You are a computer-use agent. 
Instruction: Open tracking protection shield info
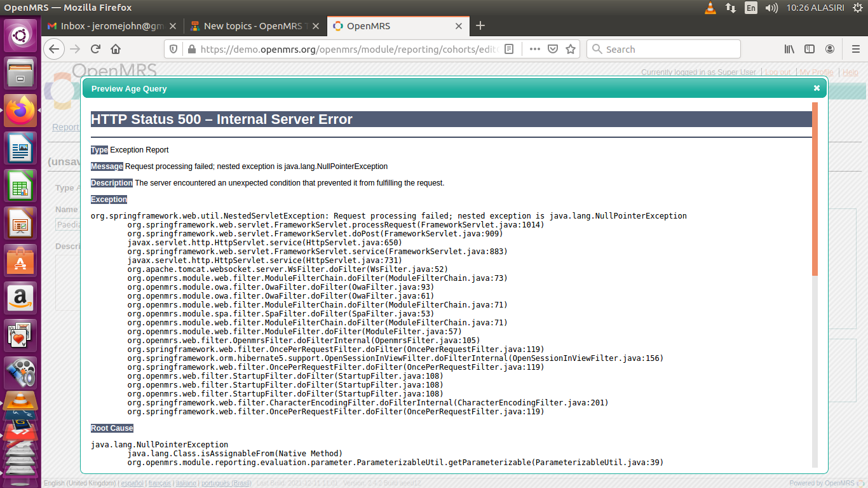click(x=173, y=49)
